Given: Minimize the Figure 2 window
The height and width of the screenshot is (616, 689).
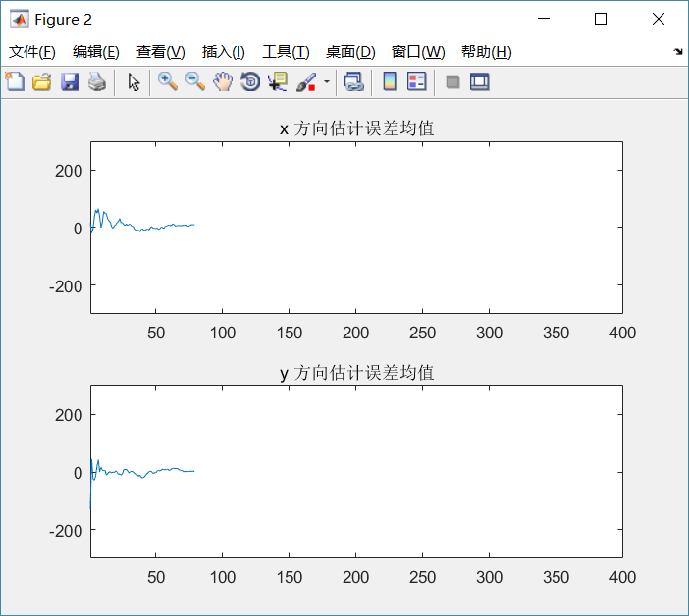Looking at the screenshot, I should click(x=544, y=19).
